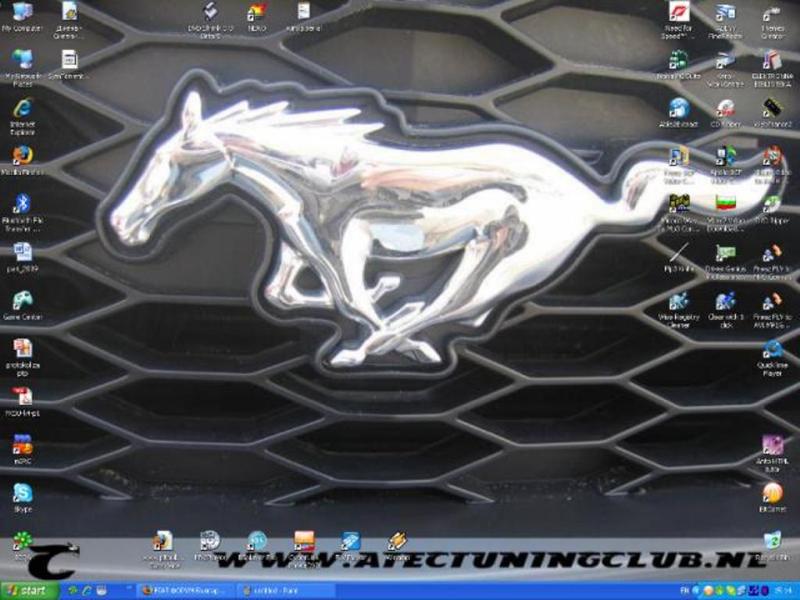The width and height of the screenshot is (800, 600).
Task: Open the My Computer desktop icon
Action: click(21, 13)
